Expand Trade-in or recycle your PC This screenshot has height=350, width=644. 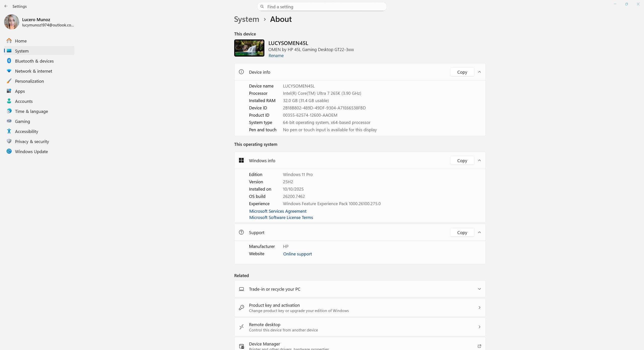[x=479, y=289]
